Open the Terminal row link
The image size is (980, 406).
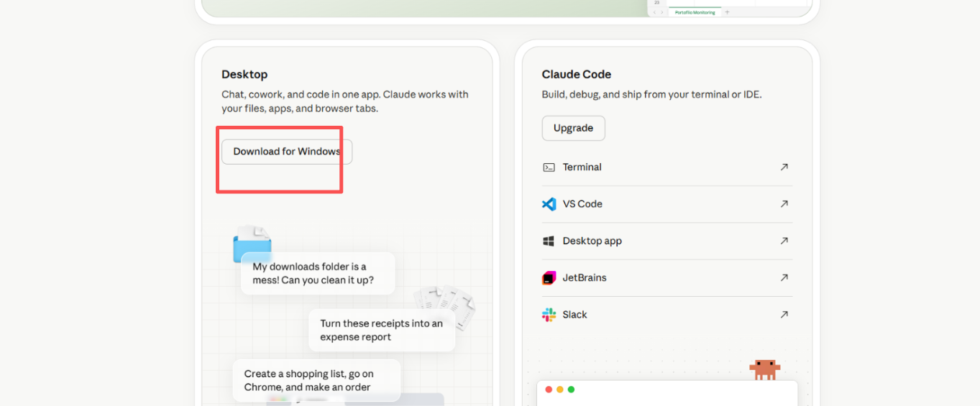[667, 167]
